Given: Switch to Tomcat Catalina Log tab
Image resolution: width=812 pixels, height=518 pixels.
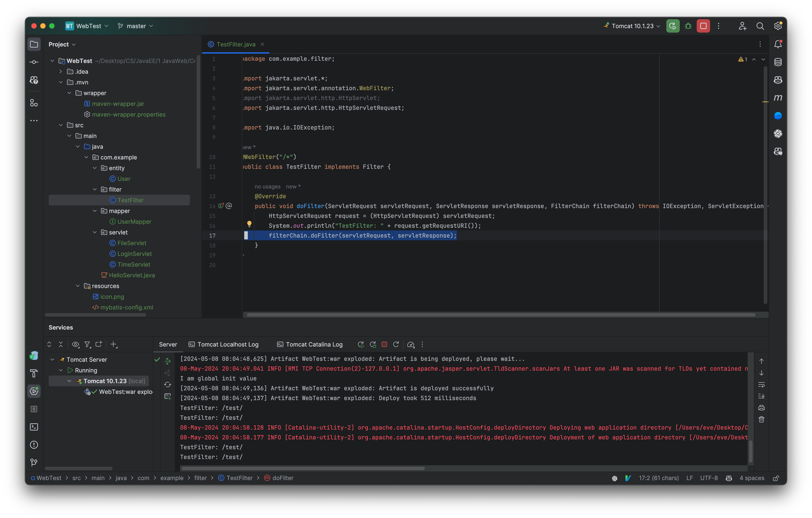Looking at the screenshot, I should click(314, 344).
